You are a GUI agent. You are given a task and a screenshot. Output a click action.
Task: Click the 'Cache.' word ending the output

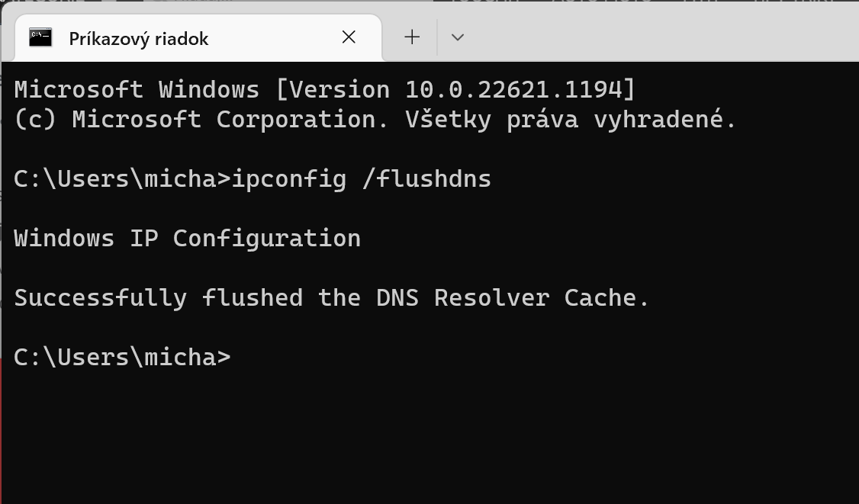606,297
